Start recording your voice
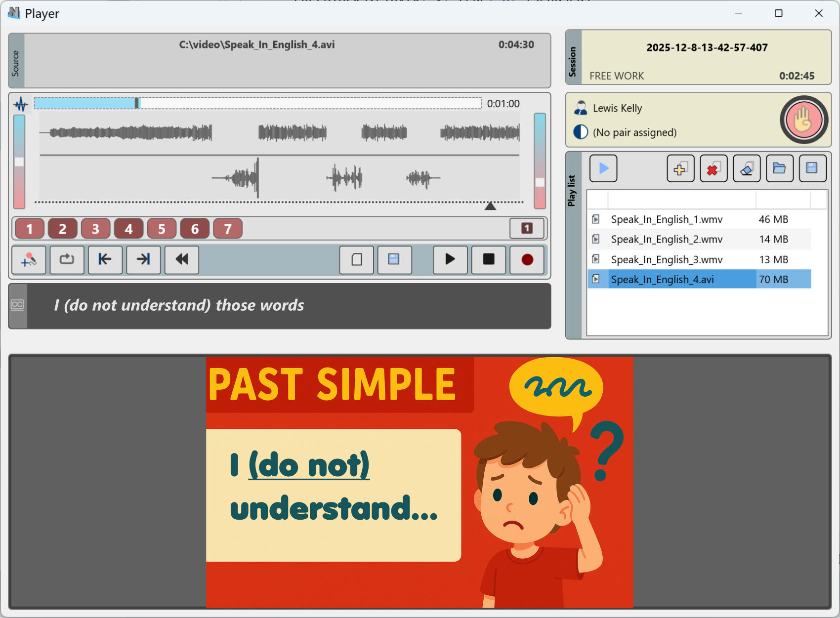The height and width of the screenshot is (618, 840). coord(527,260)
